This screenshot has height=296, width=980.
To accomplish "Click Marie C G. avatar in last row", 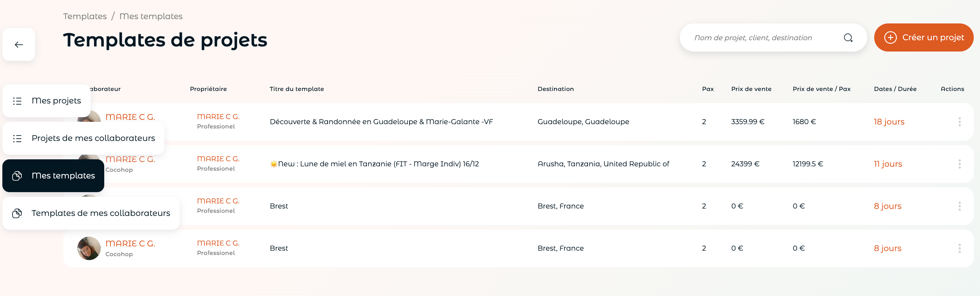I will 89,248.
